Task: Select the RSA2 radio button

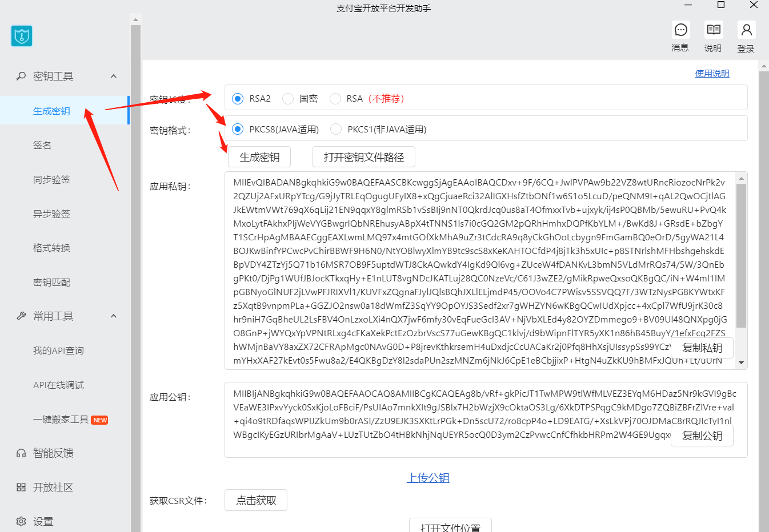Action: click(238, 99)
